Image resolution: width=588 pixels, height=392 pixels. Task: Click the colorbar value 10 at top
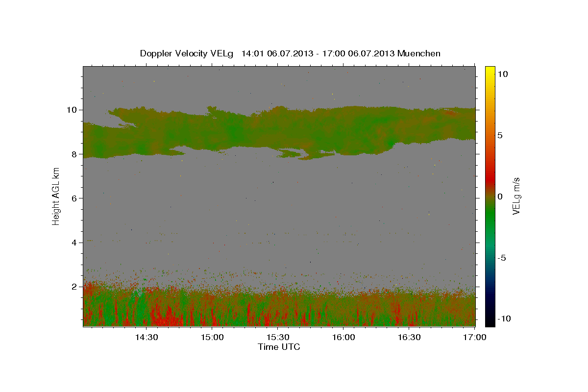tap(502, 74)
